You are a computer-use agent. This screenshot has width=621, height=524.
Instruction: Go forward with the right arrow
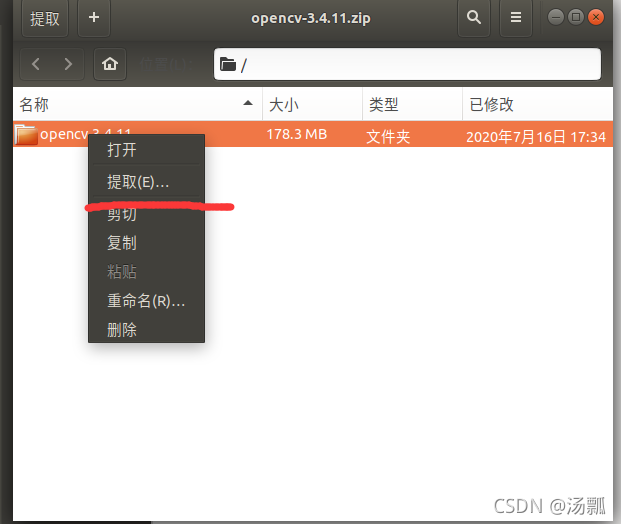point(68,64)
